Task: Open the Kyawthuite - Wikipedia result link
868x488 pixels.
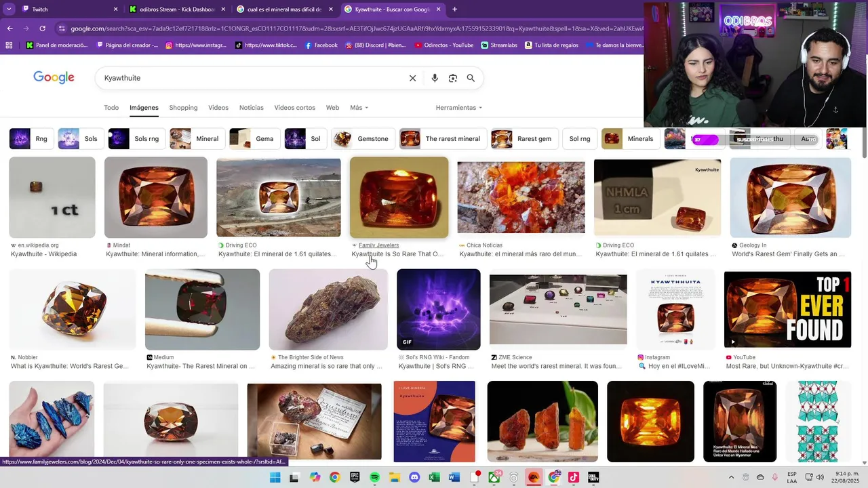Action: tap(43, 254)
